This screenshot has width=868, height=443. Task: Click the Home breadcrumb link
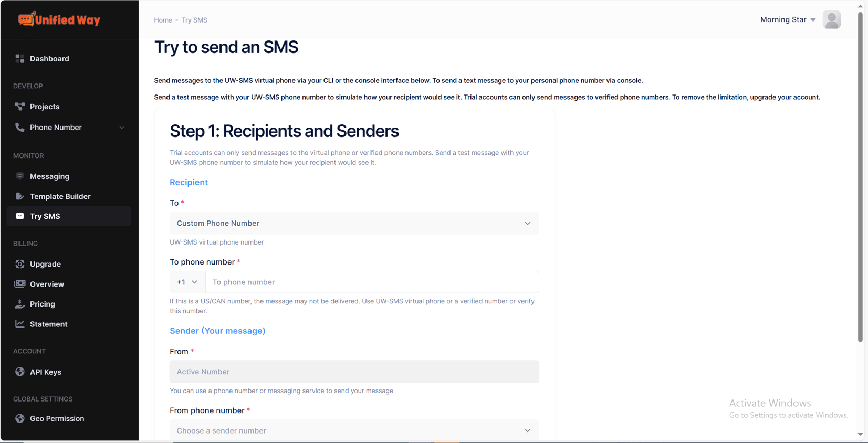pos(163,20)
